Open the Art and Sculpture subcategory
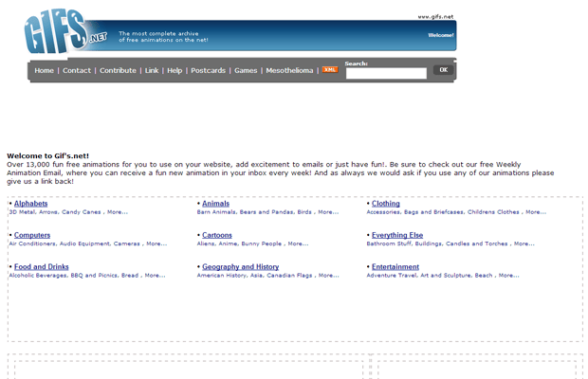The image size is (588, 379). pos(446,276)
